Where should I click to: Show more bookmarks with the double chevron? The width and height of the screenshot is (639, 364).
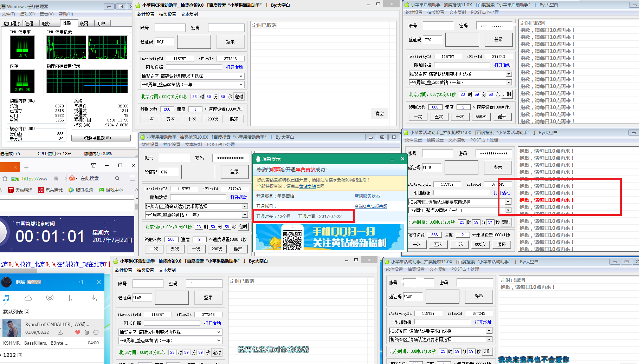tap(136, 190)
